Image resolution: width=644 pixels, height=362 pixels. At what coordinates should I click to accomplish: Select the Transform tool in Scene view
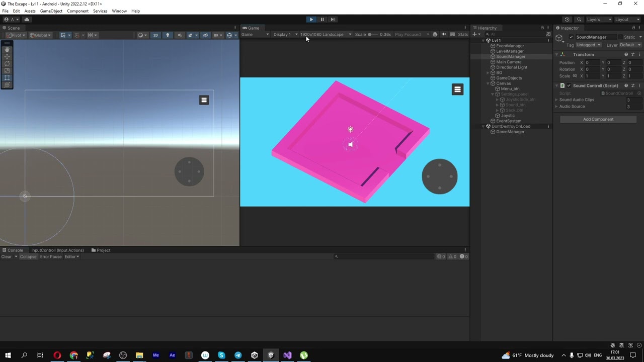click(7, 85)
